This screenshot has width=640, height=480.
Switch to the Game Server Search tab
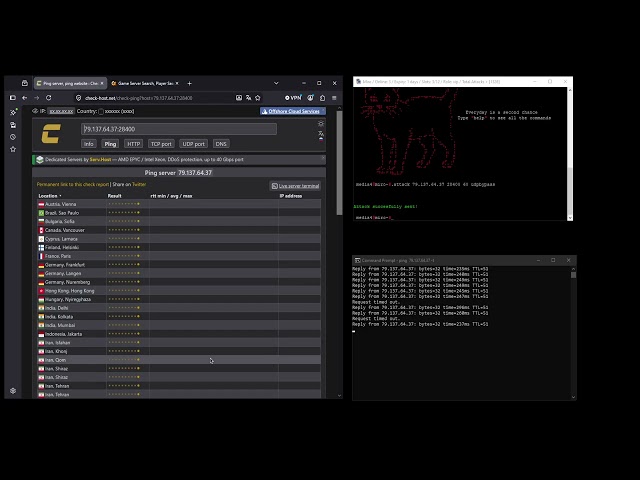tap(145, 83)
